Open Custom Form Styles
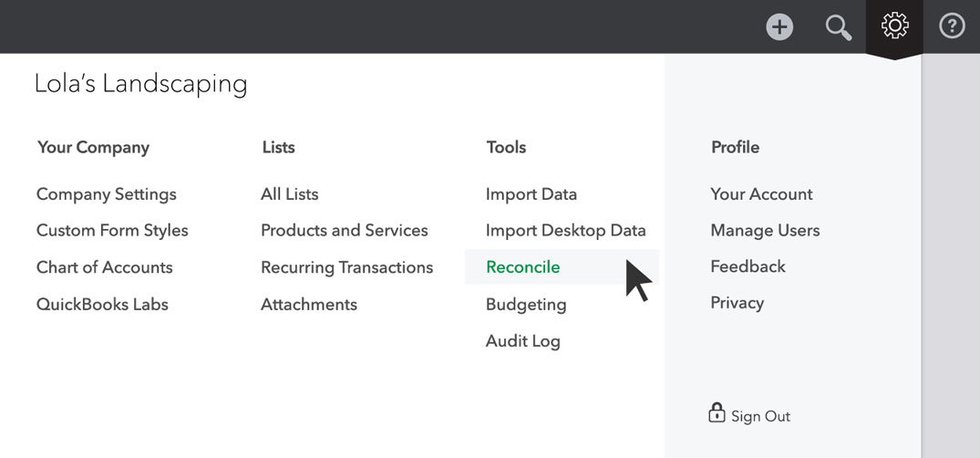980x458 pixels. 112,230
